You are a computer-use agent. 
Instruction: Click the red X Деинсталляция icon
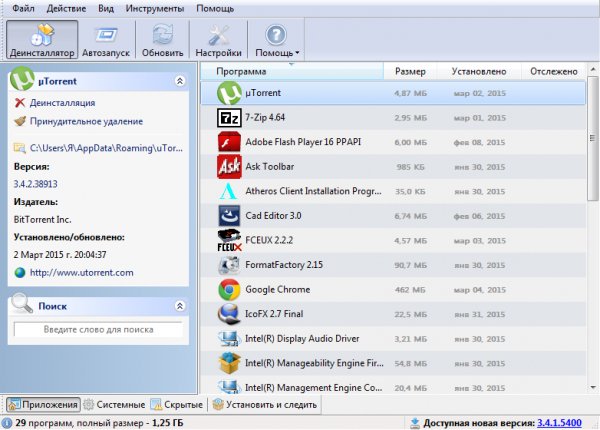tap(20, 103)
